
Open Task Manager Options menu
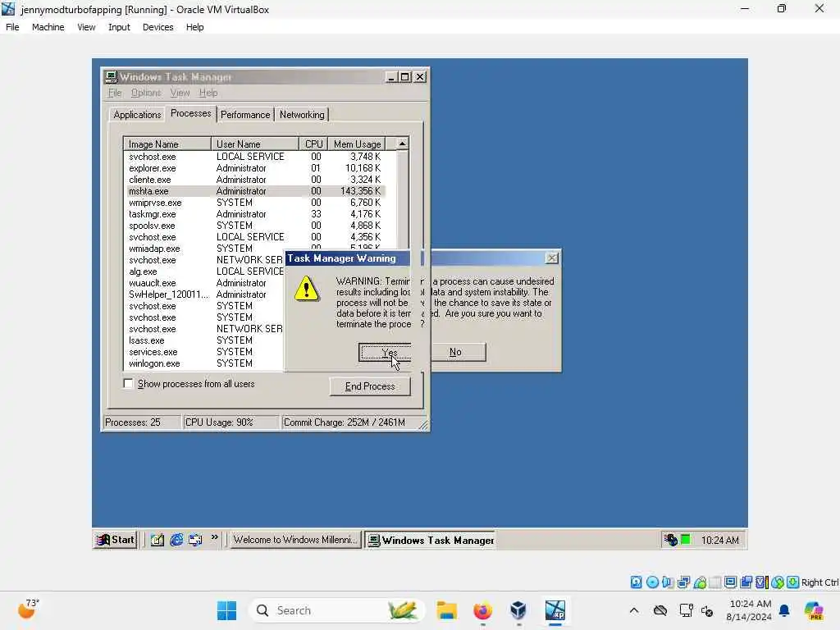pyautogui.click(x=146, y=93)
